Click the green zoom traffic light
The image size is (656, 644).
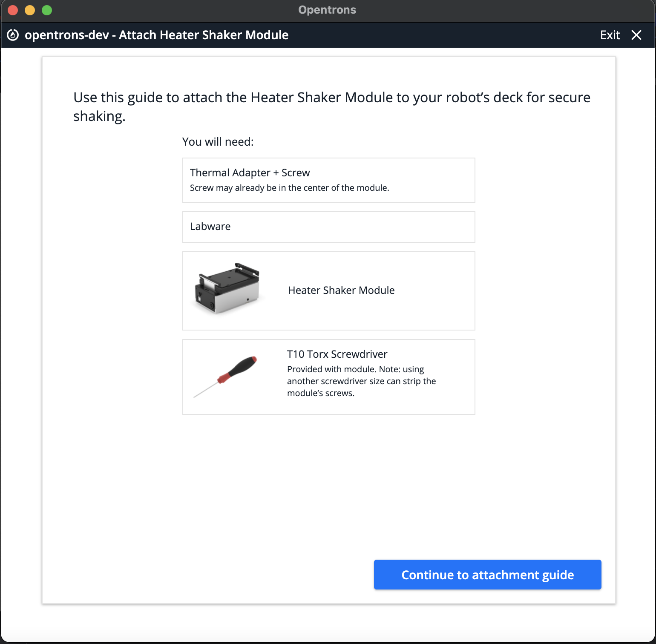[x=46, y=10]
